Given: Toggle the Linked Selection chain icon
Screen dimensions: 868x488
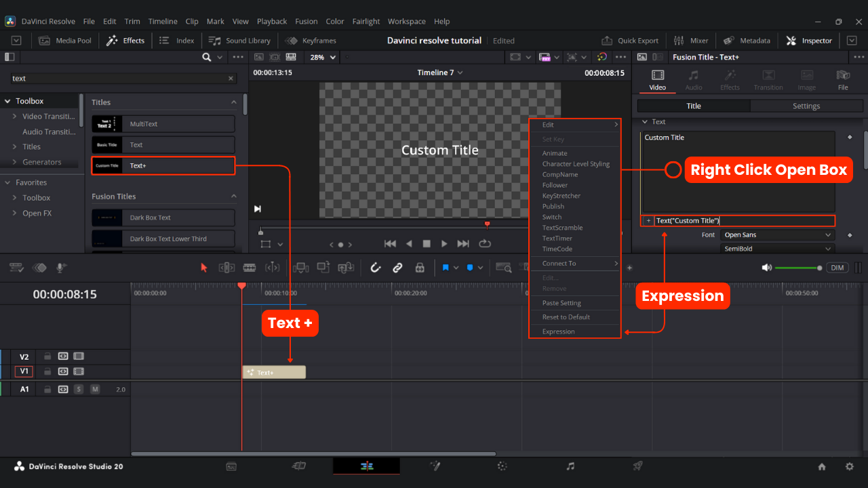Looking at the screenshot, I should tap(398, 268).
